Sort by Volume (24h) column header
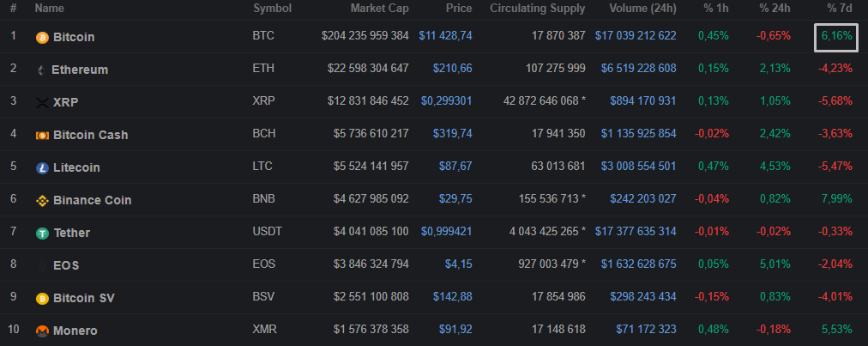868x346 pixels. 642,9
